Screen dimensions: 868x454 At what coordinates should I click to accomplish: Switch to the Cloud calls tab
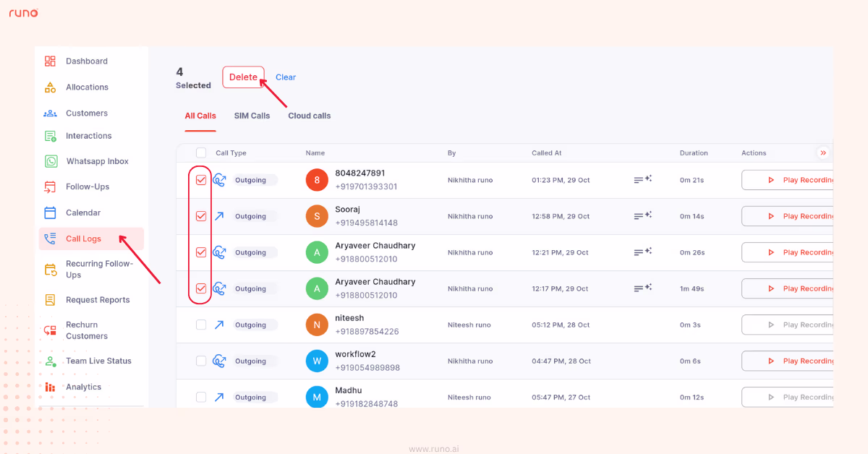pyautogui.click(x=309, y=116)
